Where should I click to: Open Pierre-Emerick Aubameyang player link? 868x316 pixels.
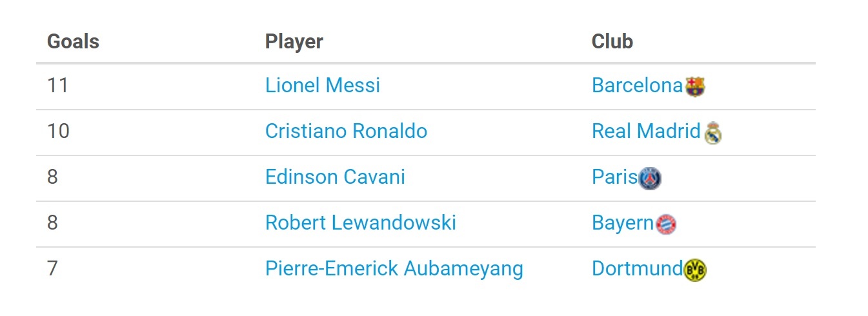coord(394,268)
